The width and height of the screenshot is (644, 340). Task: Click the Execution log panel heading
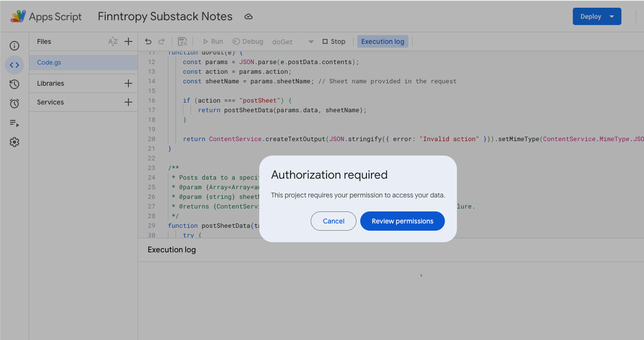point(172,249)
